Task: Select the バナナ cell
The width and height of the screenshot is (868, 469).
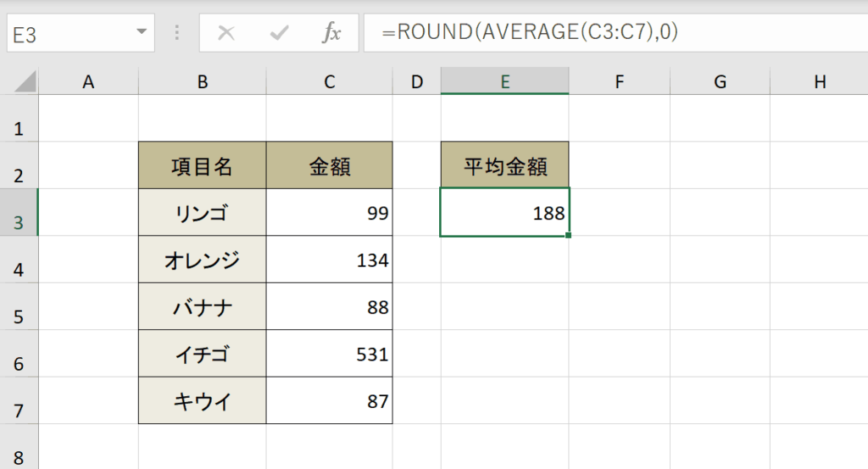Action: 202,307
